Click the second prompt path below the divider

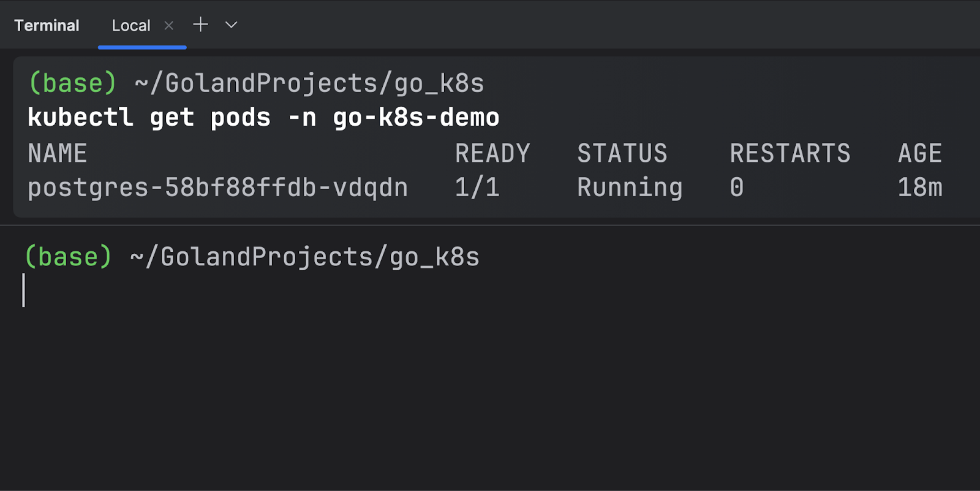tap(304, 257)
